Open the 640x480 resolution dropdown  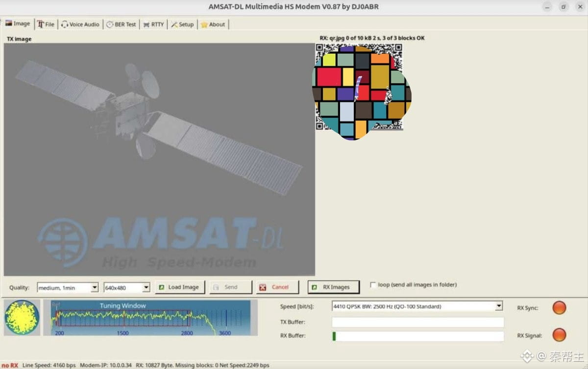(x=127, y=287)
